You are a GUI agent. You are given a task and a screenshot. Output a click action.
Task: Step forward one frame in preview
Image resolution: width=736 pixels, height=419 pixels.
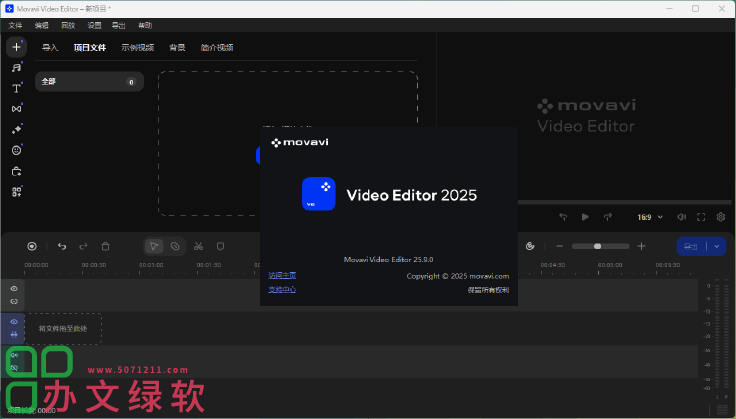pyautogui.click(x=608, y=217)
